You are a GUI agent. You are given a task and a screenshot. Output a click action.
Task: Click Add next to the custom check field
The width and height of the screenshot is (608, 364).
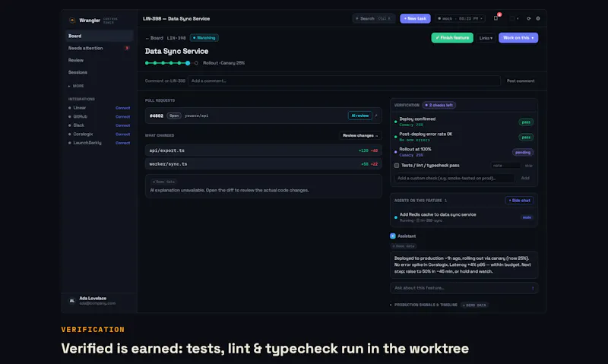coord(525,178)
